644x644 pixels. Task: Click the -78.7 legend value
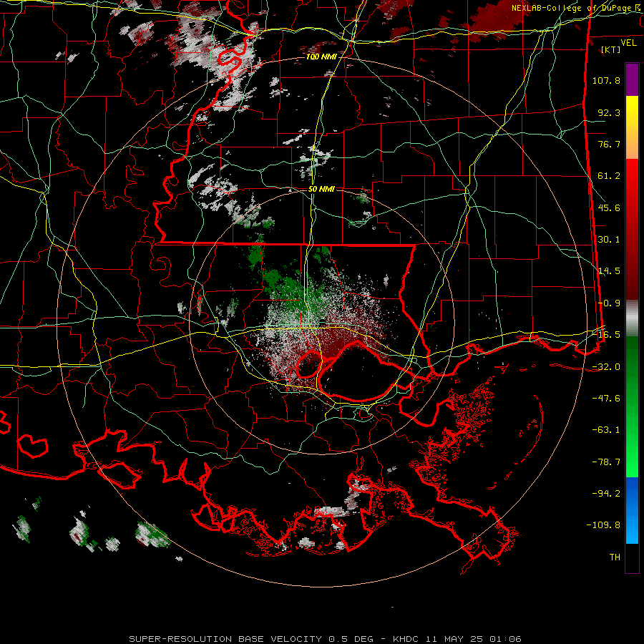606,462
